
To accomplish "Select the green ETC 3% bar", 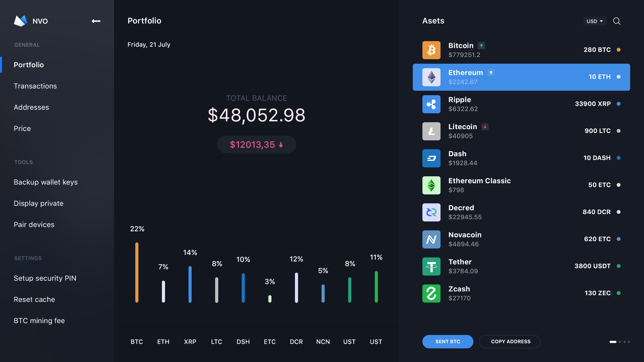I will [x=270, y=299].
